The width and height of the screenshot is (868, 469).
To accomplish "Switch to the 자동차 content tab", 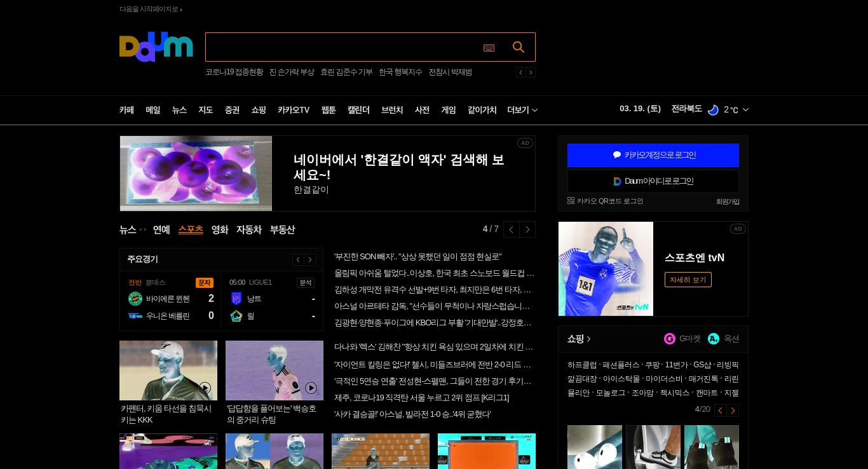I will (x=249, y=229).
